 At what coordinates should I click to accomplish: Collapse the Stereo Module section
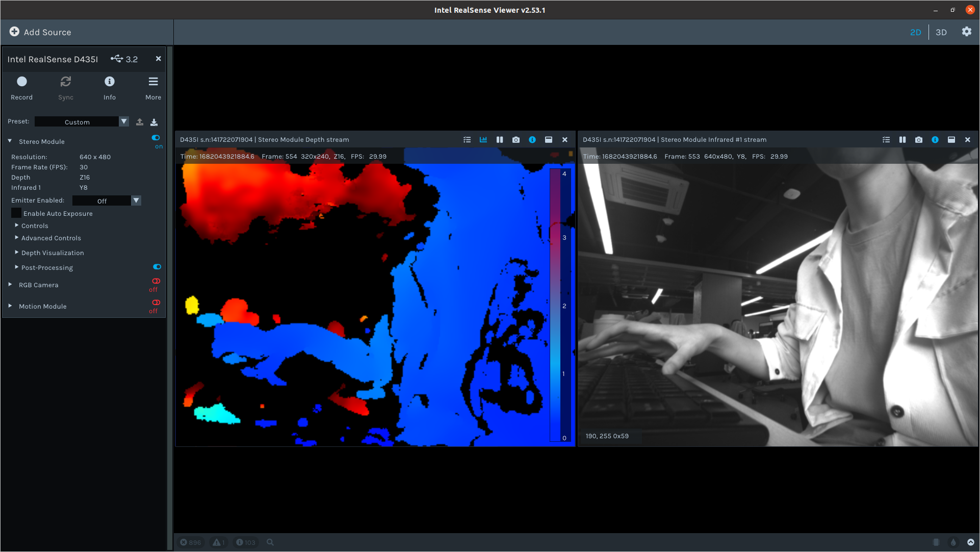10,141
